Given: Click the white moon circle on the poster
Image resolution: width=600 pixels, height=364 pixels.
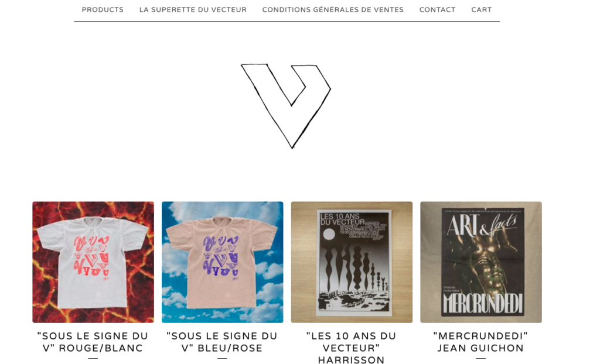Looking at the screenshot, I should click(329, 235).
